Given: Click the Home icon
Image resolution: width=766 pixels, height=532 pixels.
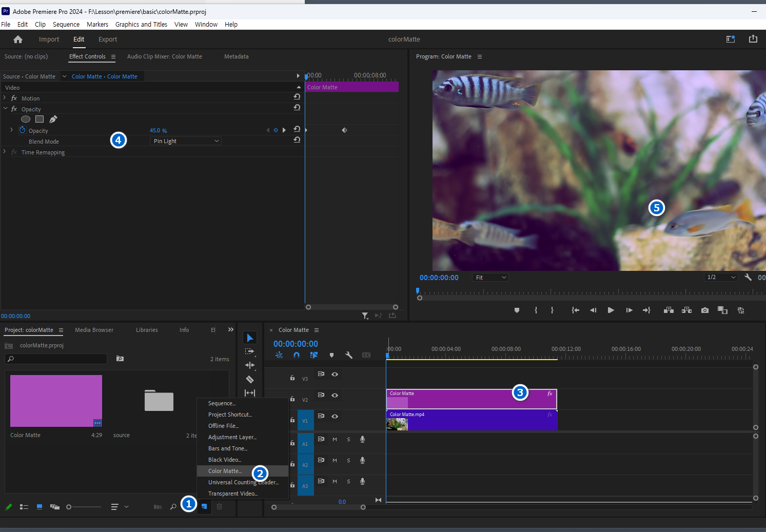Looking at the screenshot, I should click(x=18, y=40).
